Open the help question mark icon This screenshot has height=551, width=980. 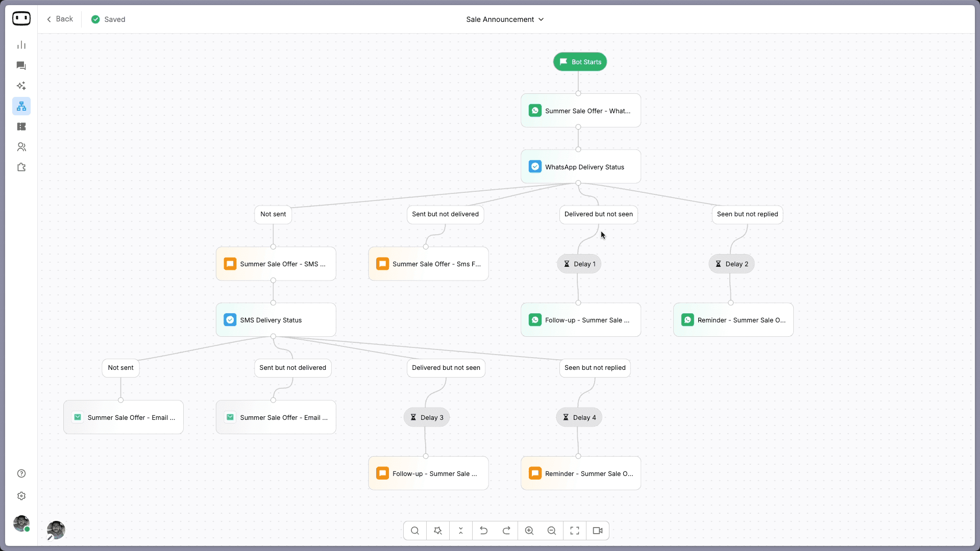point(21,473)
